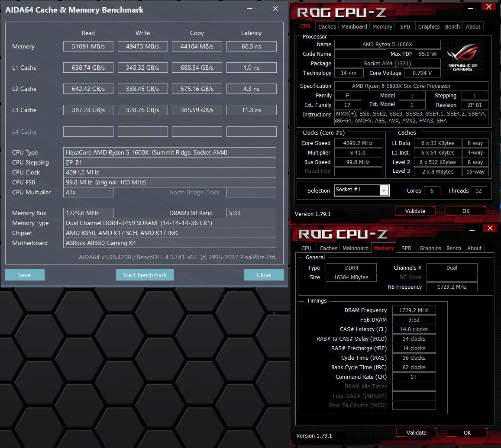The height and width of the screenshot is (448, 501).
Task: Click the Save button in AIDA64
Action: coord(25,275)
